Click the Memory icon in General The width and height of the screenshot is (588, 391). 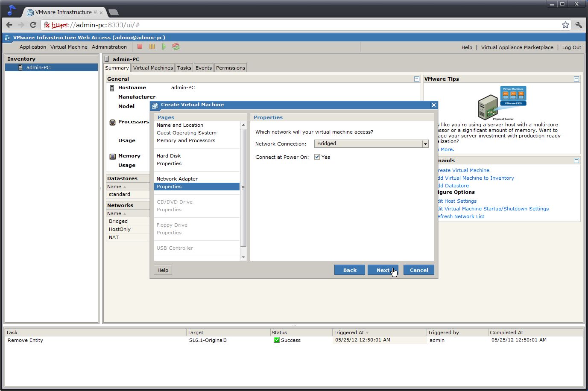tap(112, 156)
